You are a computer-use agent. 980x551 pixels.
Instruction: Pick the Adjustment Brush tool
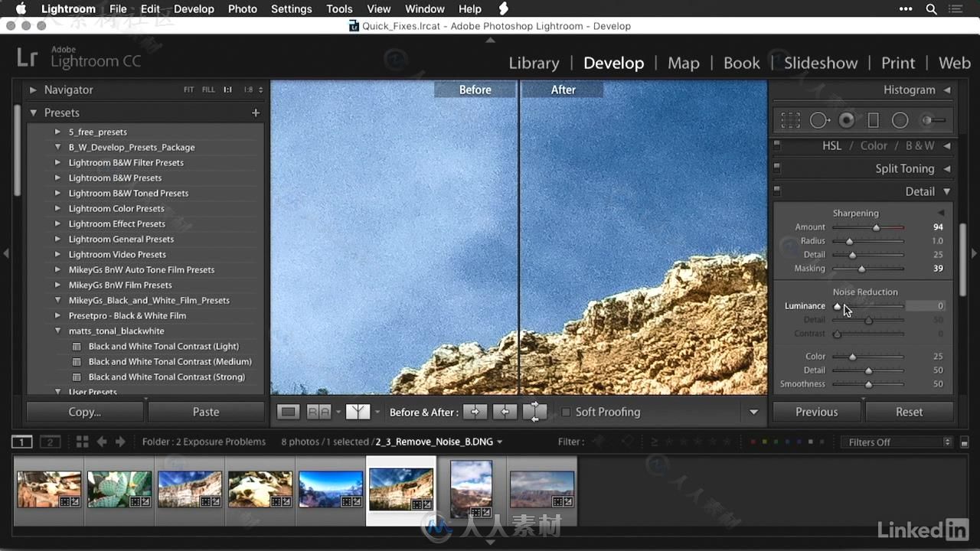(x=933, y=120)
